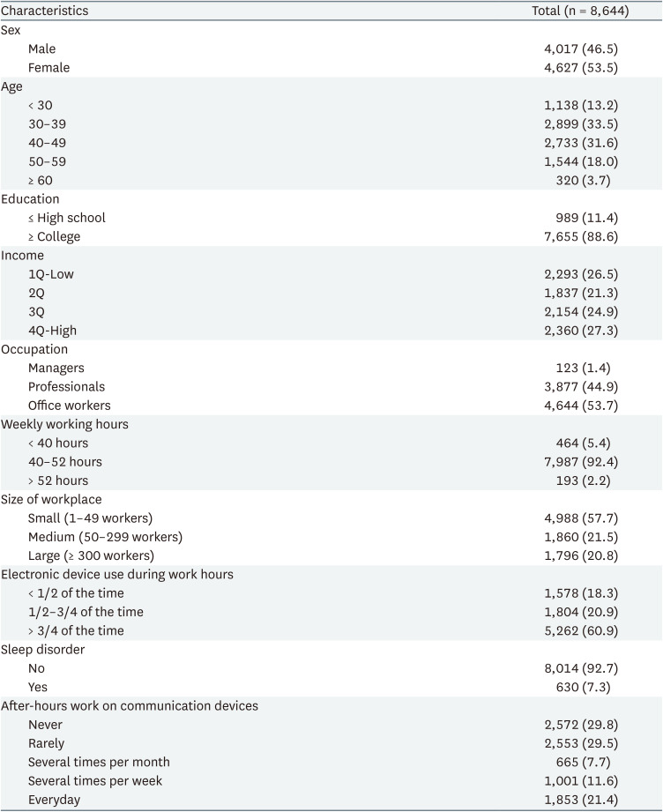Select the Occupation section heading
Image resolution: width=663 pixels, height=812 pixels.
(34, 349)
